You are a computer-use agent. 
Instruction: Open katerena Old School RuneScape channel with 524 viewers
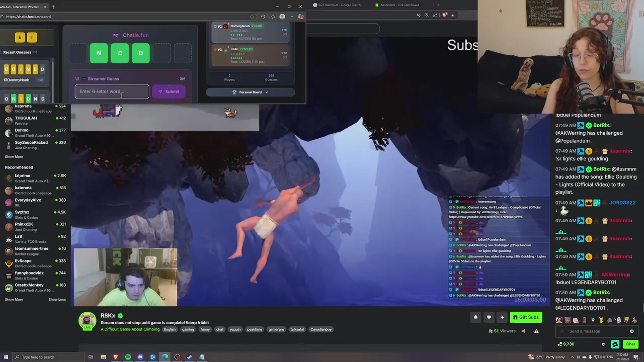[x=35, y=109]
